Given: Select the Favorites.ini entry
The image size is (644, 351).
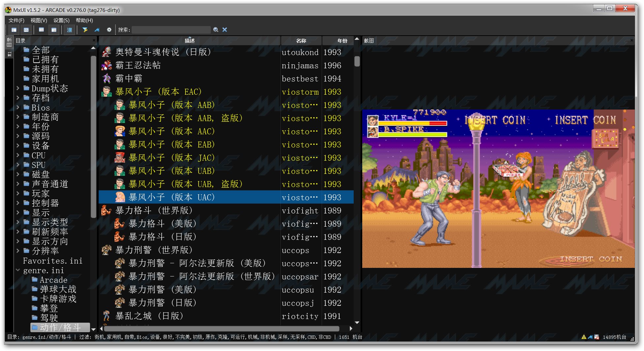Looking at the screenshot, I should (52, 261).
